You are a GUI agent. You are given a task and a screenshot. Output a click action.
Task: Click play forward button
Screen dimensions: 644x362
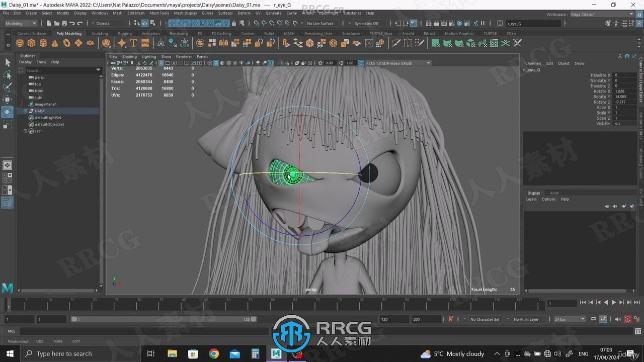click(x=613, y=302)
